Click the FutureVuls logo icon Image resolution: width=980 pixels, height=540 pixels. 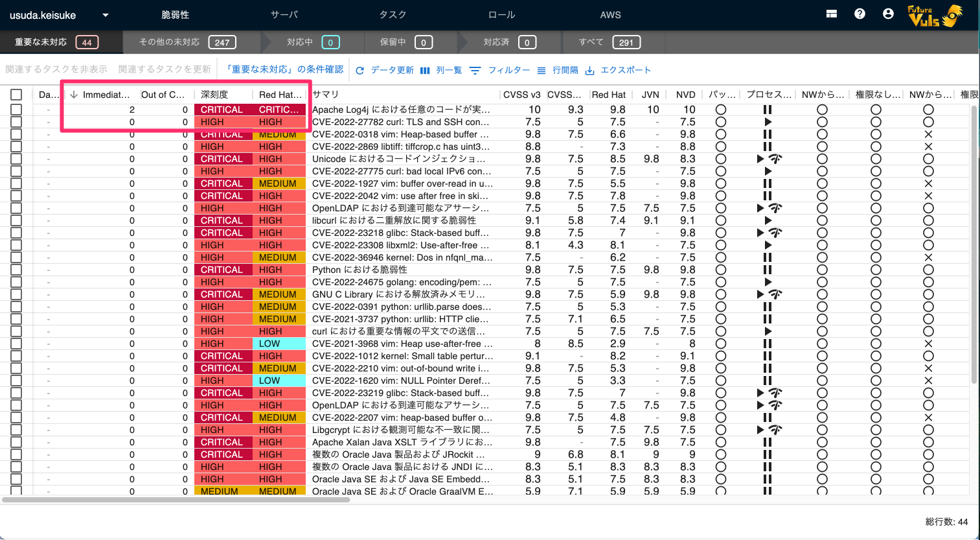(935, 16)
